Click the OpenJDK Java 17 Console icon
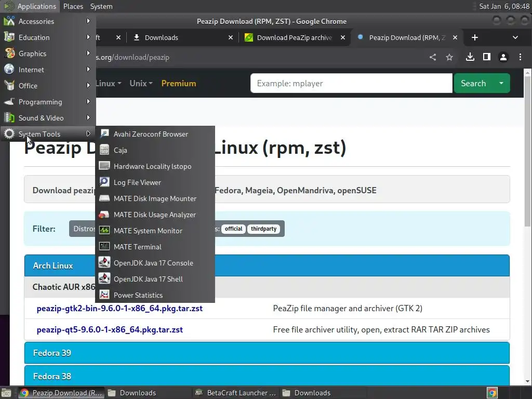Image resolution: width=532 pixels, height=399 pixels. (104, 262)
